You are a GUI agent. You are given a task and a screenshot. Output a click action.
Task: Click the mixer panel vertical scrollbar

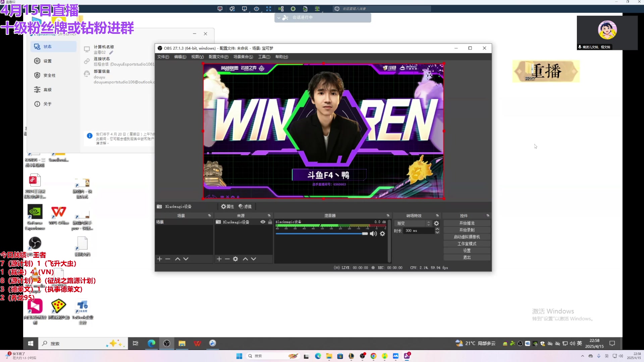point(389,241)
